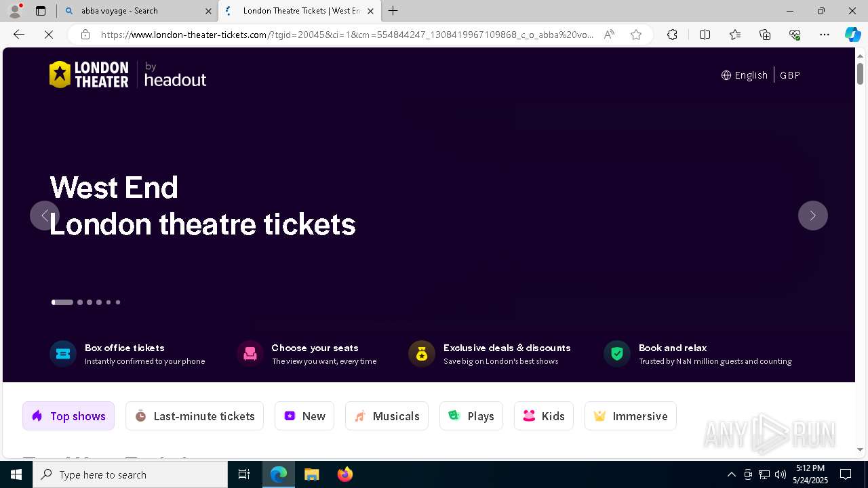Open the browser profile icon
Viewport: 868px width, 488px height.
15,11
